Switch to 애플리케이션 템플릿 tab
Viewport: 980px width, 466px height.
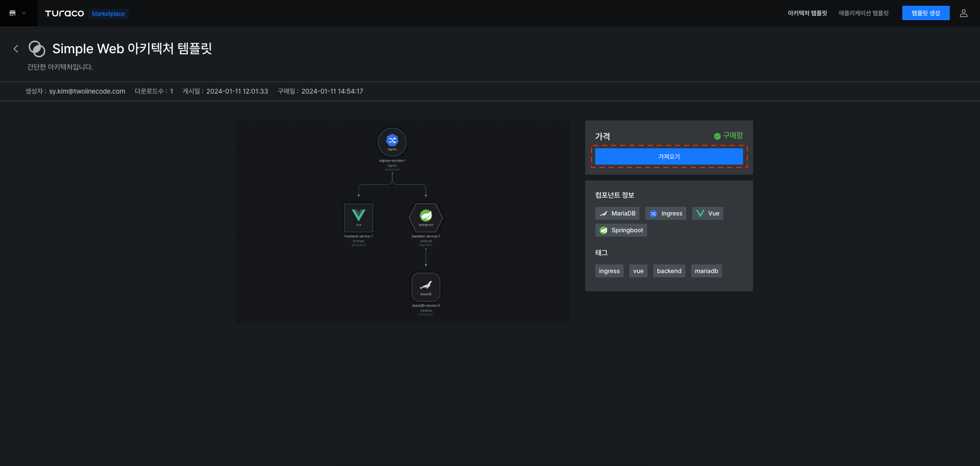(x=863, y=13)
